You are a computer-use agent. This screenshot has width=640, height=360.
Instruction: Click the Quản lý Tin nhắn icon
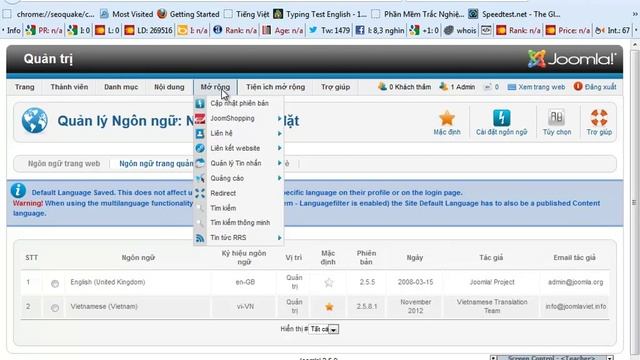(x=200, y=163)
